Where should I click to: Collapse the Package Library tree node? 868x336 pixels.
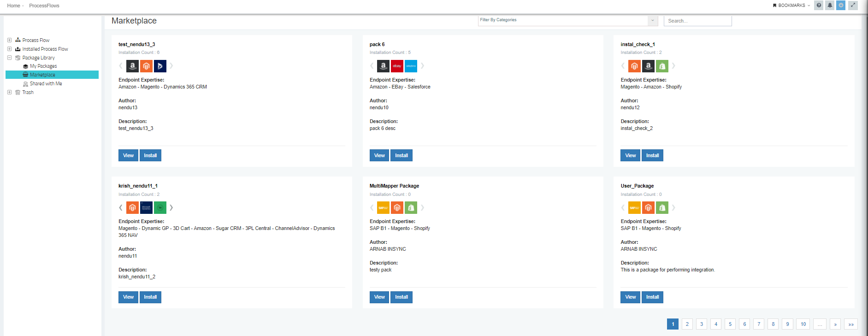(x=9, y=58)
